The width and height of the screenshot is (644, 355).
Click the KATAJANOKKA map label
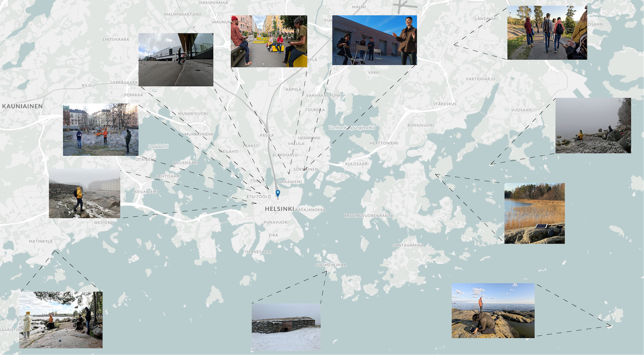coord(311,210)
